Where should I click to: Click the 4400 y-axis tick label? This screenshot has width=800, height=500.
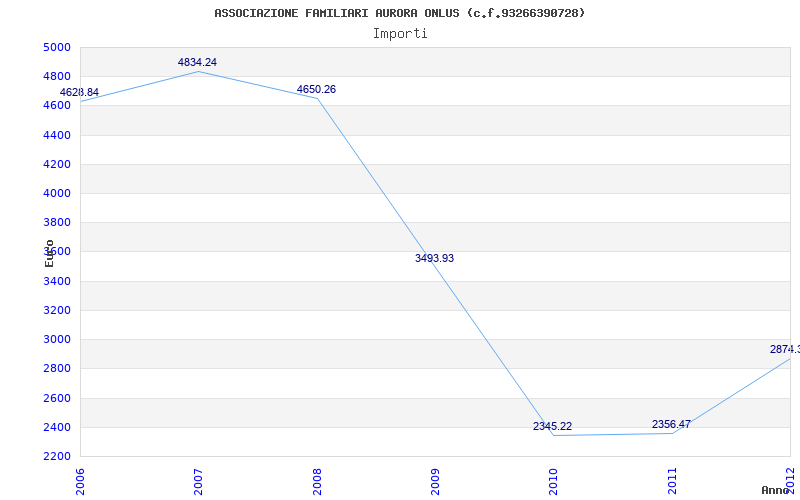click(57, 135)
